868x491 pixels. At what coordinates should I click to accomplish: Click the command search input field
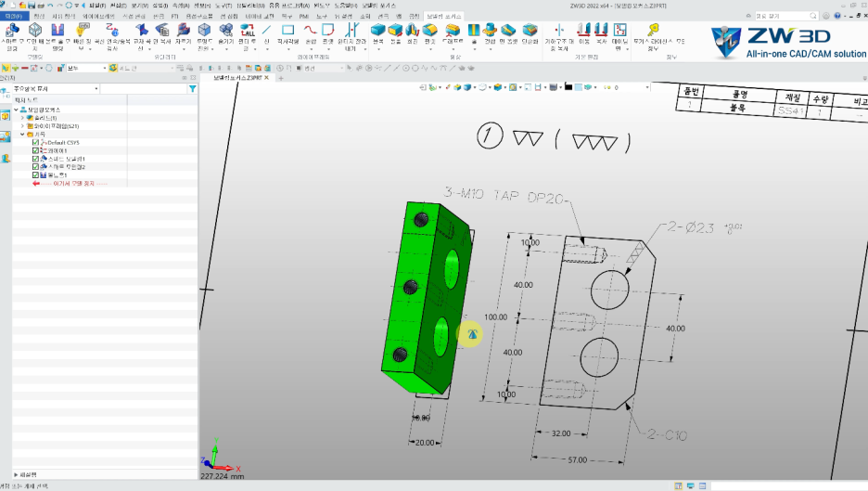pos(786,16)
